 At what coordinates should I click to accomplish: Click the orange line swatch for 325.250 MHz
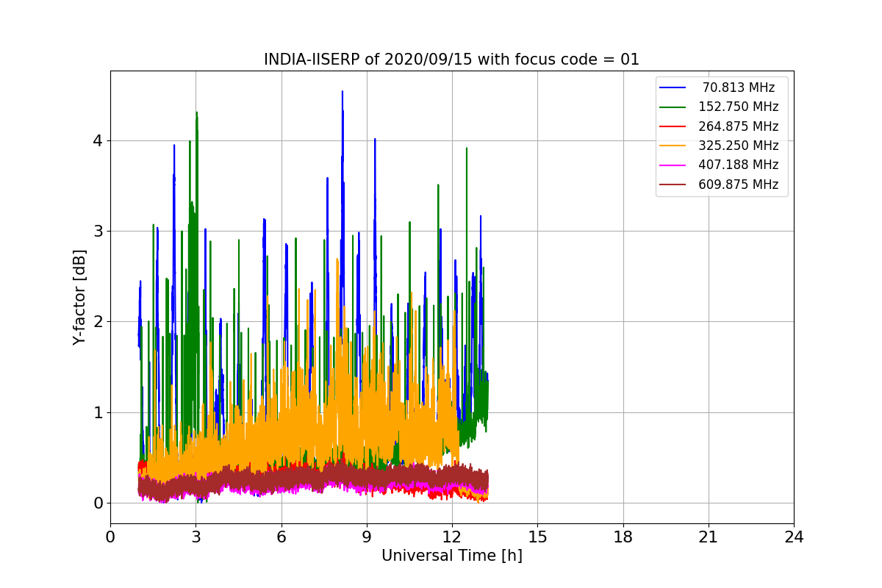point(673,146)
